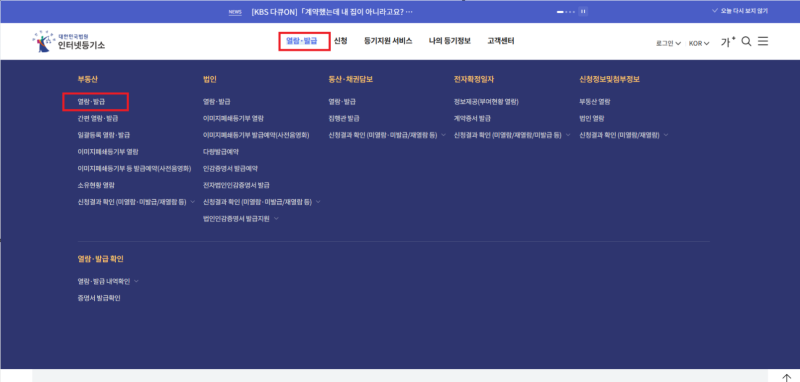Image resolution: width=800 pixels, height=382 pixels.
Task: Click the 인터넷등기소 logo
Action: point(69,41)
